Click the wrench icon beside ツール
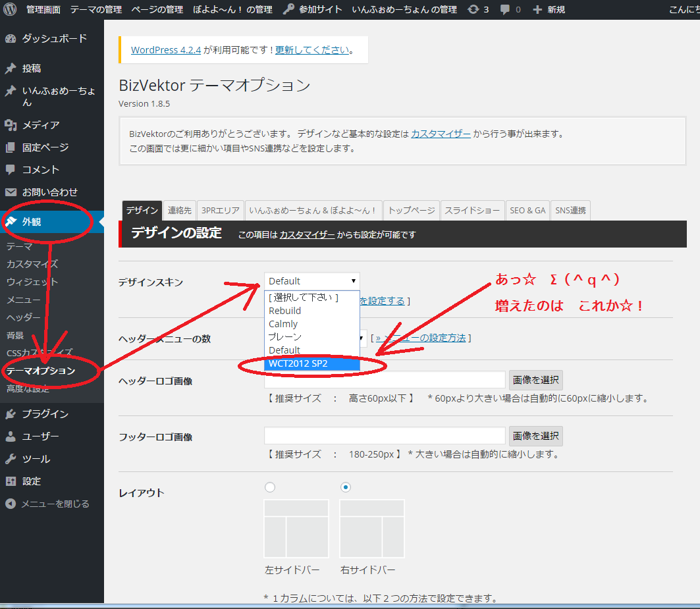The height and width of the screenshot is (609, 700). tap(11, 458)
